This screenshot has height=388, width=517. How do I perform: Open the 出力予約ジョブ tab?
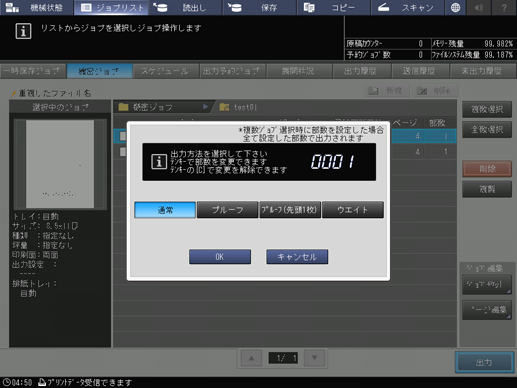click(x=232, y=71)
